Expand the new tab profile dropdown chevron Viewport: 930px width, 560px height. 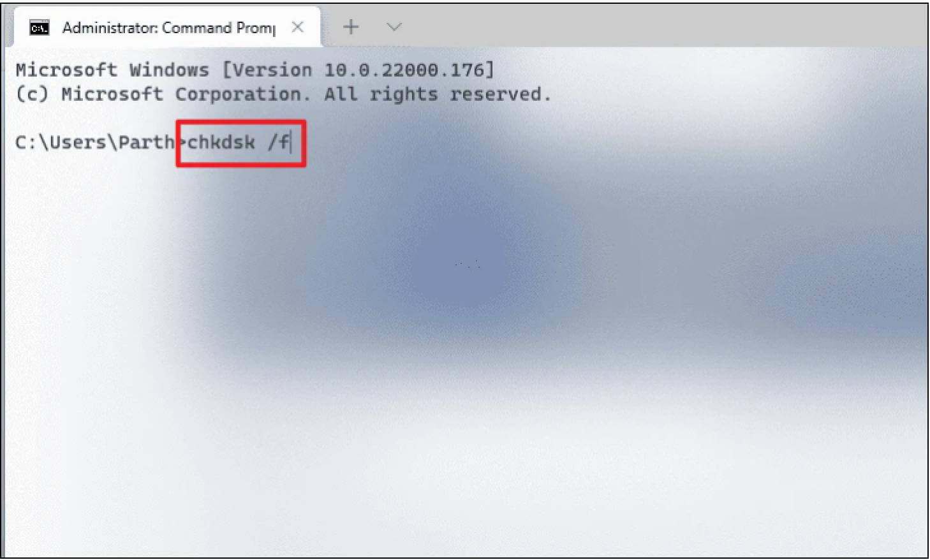[x=394, y=27]
